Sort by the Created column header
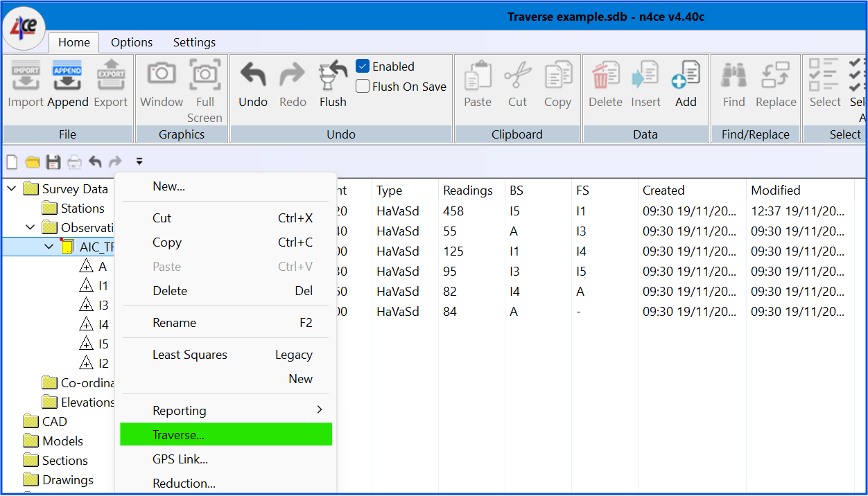868x496 pixels. point(692,190)
